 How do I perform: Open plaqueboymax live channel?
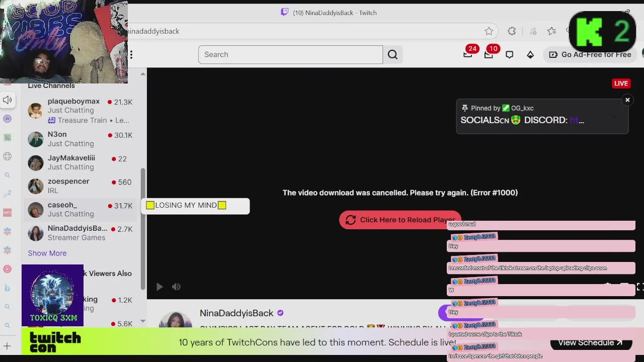[x=80, y=111]
